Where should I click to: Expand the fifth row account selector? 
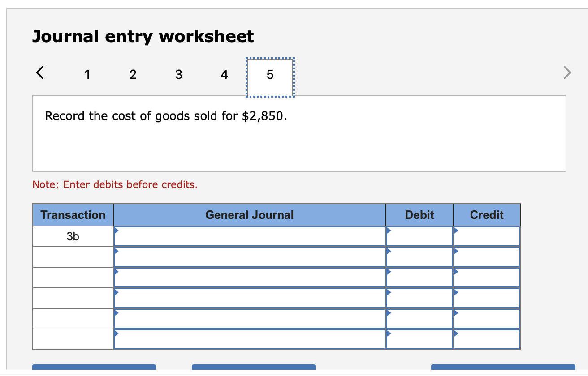click(249, 318)
